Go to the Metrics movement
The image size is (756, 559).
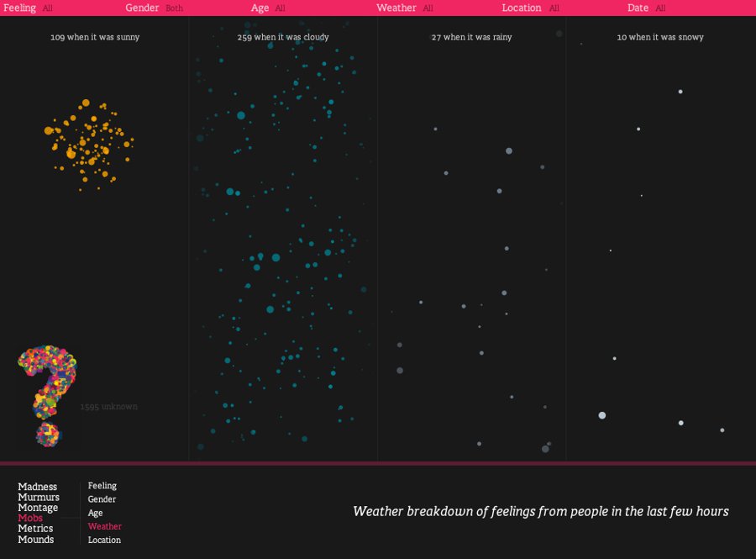pyautogui.click(x=35, y=529)
